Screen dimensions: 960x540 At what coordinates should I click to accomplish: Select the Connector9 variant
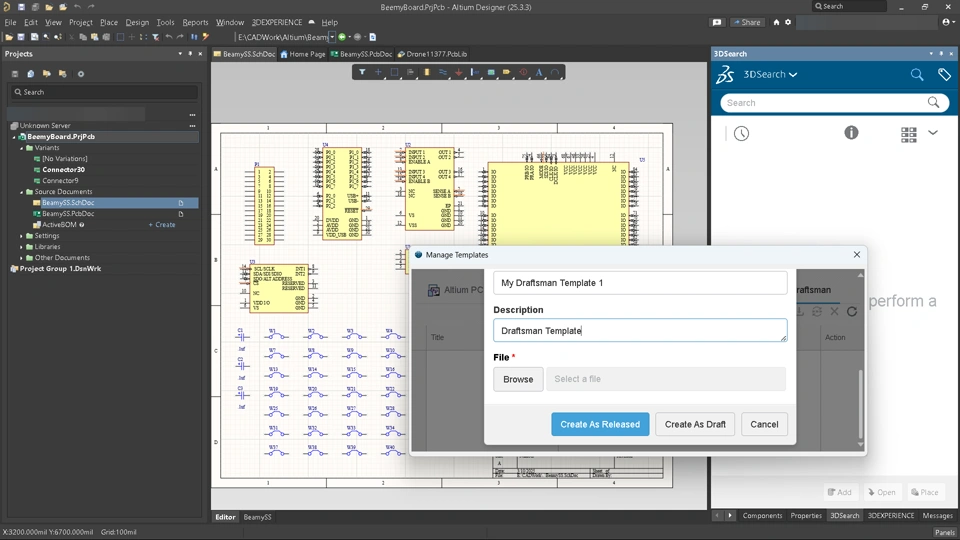point(60,181)
